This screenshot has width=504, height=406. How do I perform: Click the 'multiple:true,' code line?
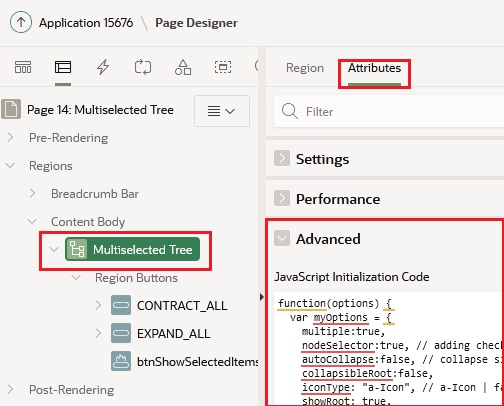(343, 331)
